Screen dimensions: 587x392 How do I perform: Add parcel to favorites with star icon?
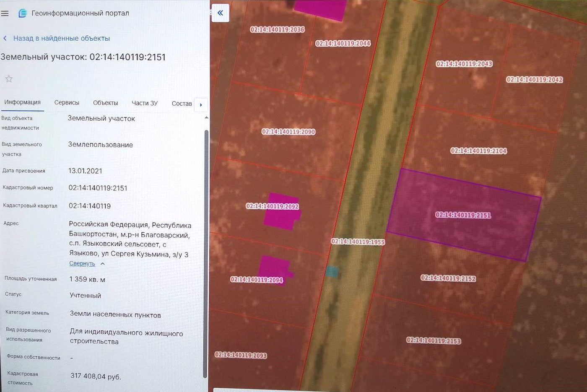pos(9,79)
